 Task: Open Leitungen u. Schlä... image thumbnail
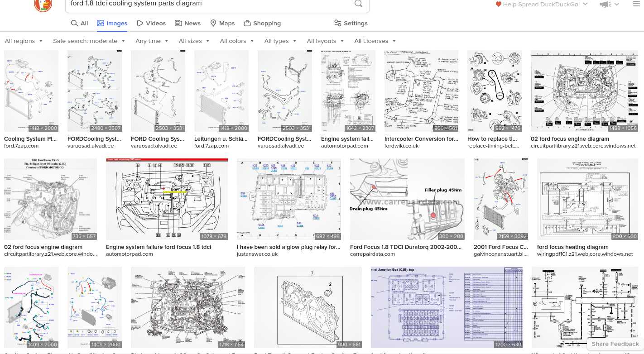pyautogui.click(x=221, y=91)
